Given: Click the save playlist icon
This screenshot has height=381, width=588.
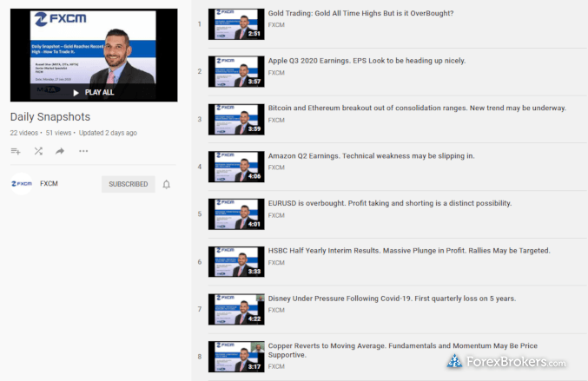Looking at the screenshot, I should click(x=16, y=151).
